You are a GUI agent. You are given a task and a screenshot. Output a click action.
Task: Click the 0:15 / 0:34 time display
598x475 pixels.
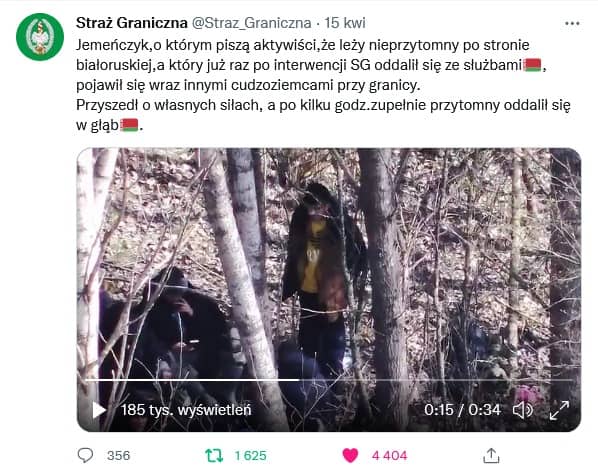point(462,410)
